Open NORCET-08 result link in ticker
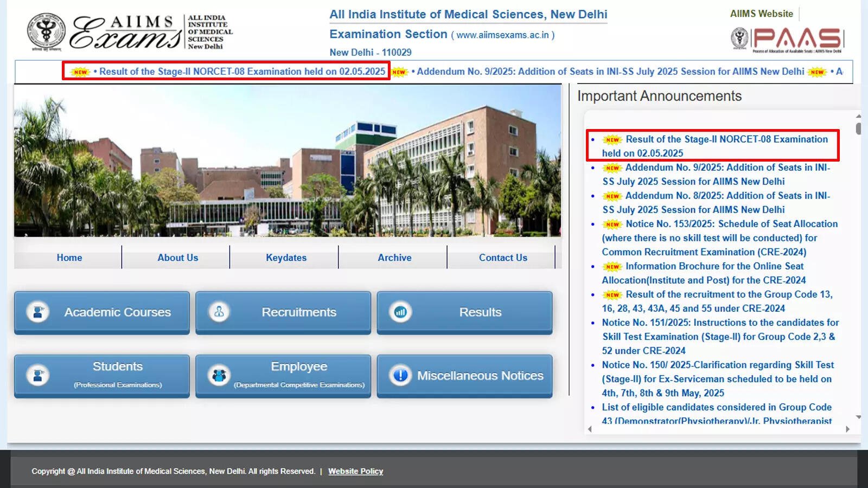 coord(242,72)
